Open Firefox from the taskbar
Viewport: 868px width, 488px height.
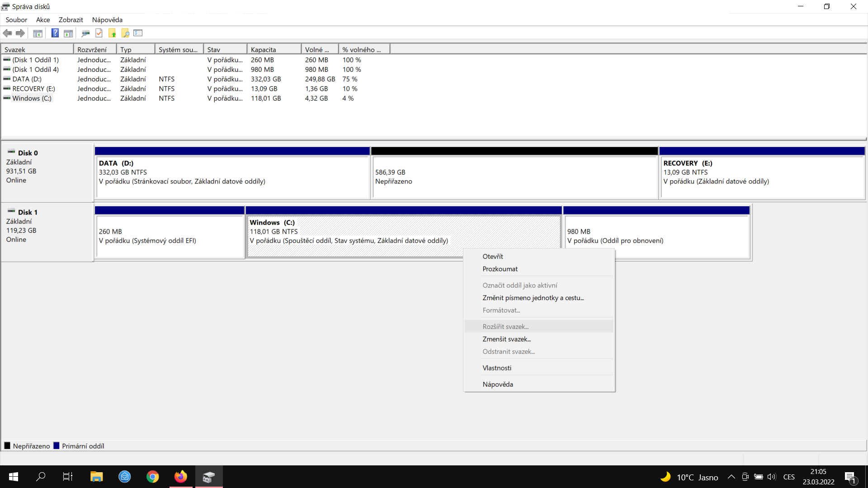point(181,477)
